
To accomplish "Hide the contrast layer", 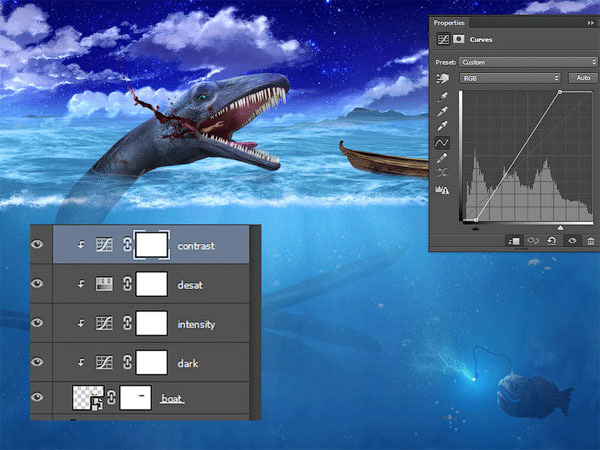I will (37, 244).
